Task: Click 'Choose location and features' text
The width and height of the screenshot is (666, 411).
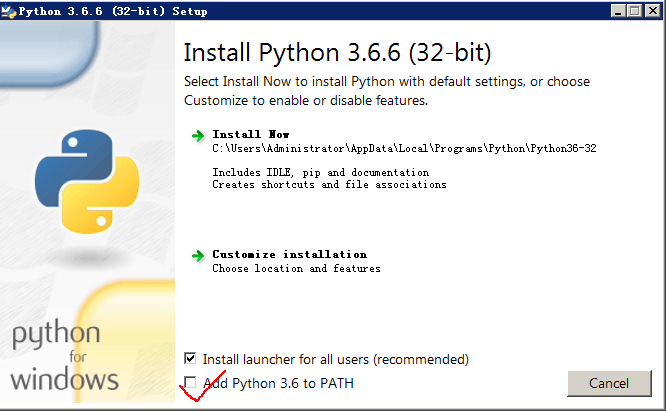Action: coord(296,268)
